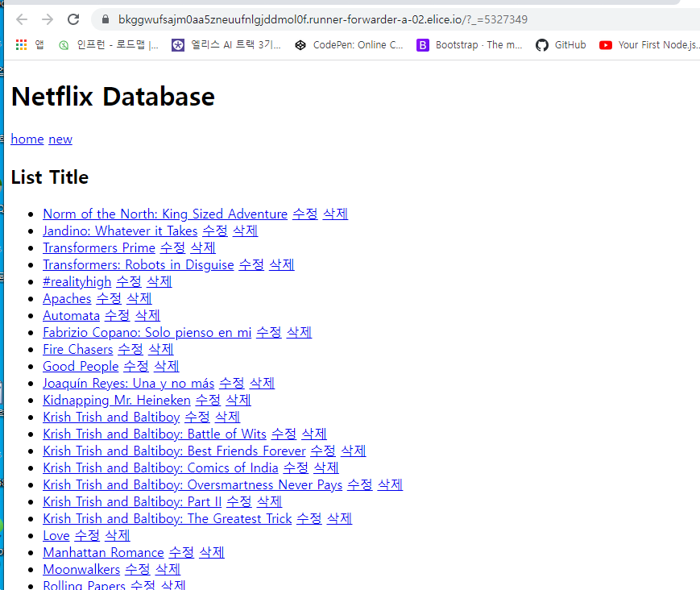Delete Kidnapping Mr. Heineken via 삭제

(x=239, y=401)
